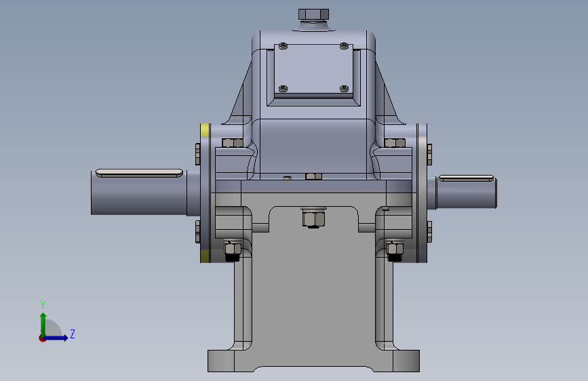This screenshot has height=381, width=588.
Task: Select the top-right screw of the inspection cover
Action: [x=344, y=46]
